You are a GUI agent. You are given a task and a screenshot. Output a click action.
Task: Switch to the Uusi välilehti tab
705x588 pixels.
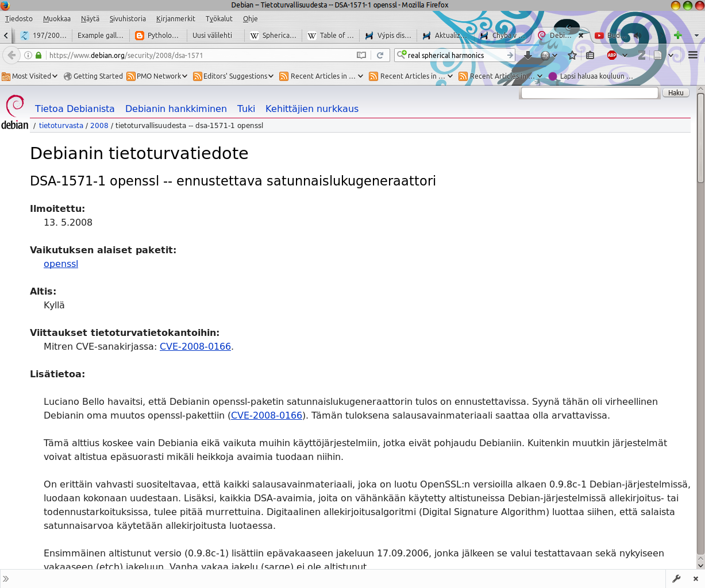pos(215,35)
